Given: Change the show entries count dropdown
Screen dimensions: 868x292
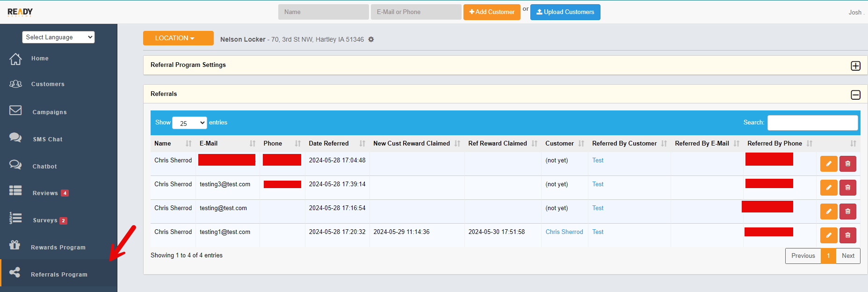Looking at the screenshot, I should tap(189, 123).
